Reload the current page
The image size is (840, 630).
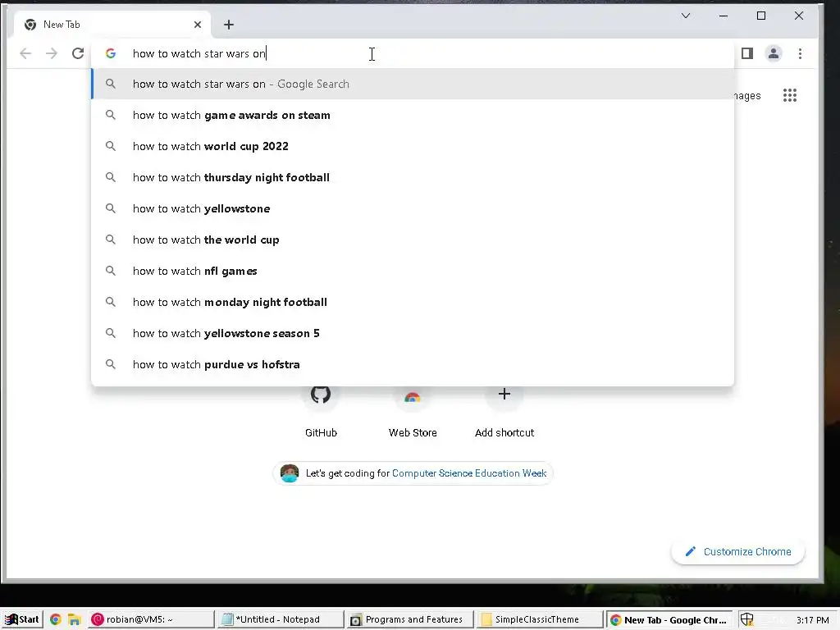click(x=78, y=53)
